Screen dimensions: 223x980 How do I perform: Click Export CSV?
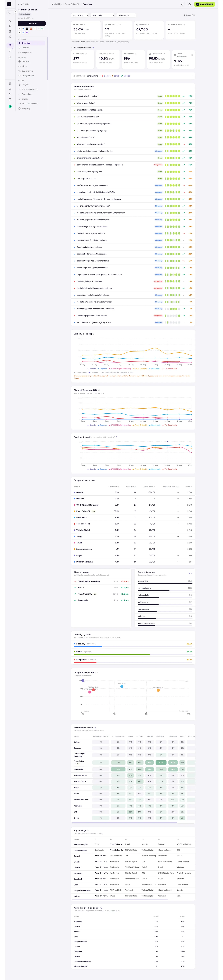click(190, 15)
